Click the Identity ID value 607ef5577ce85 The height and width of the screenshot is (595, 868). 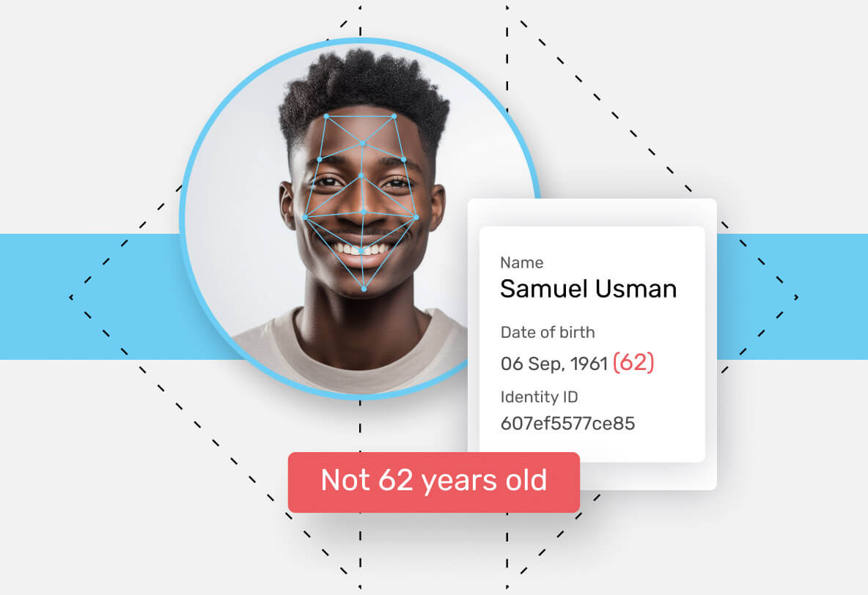point(567,424)
